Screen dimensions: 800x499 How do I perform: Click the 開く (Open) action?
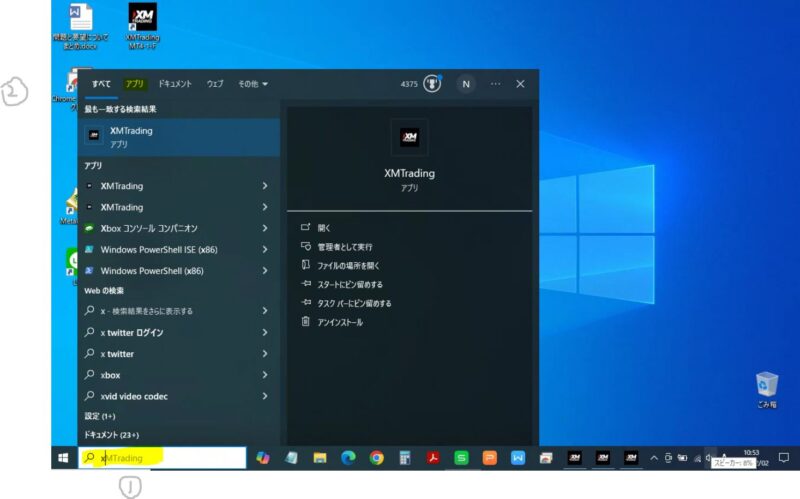coord(324,228)
